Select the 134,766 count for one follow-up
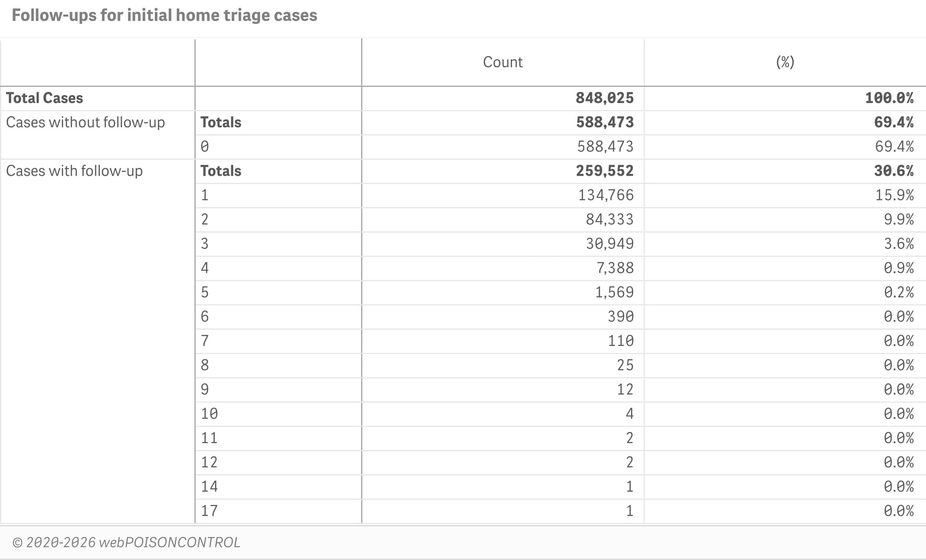 point(606,195)
